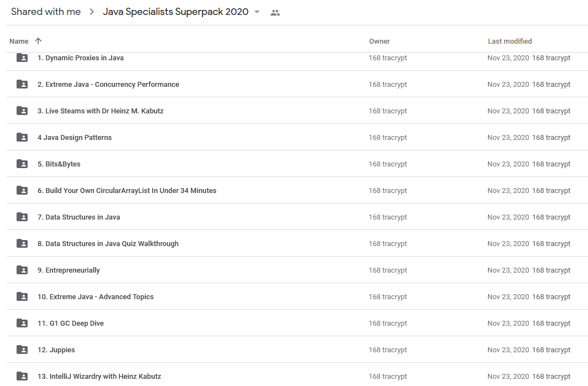Click the folder icon for 2. Extreme Java - Concurrency Performance
The width and height of the screenshot is (588, 386).
pos(22,84)
